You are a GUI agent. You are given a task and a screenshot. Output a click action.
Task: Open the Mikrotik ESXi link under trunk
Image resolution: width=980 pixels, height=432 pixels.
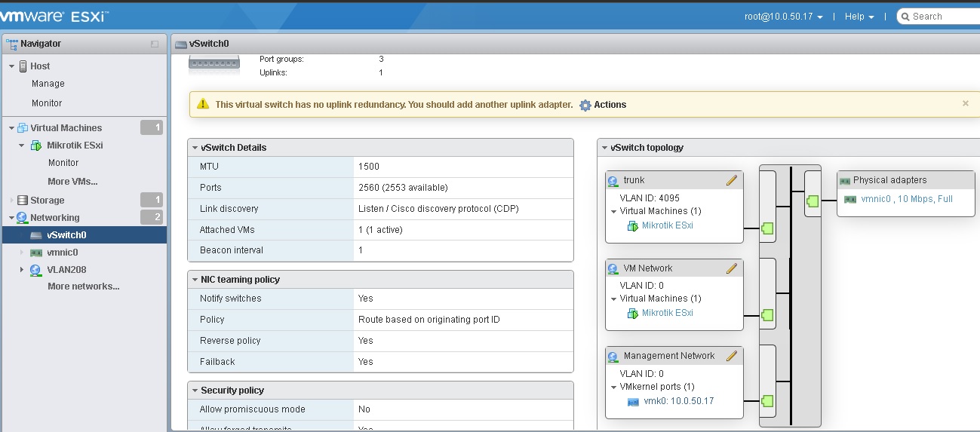point(667,225)
